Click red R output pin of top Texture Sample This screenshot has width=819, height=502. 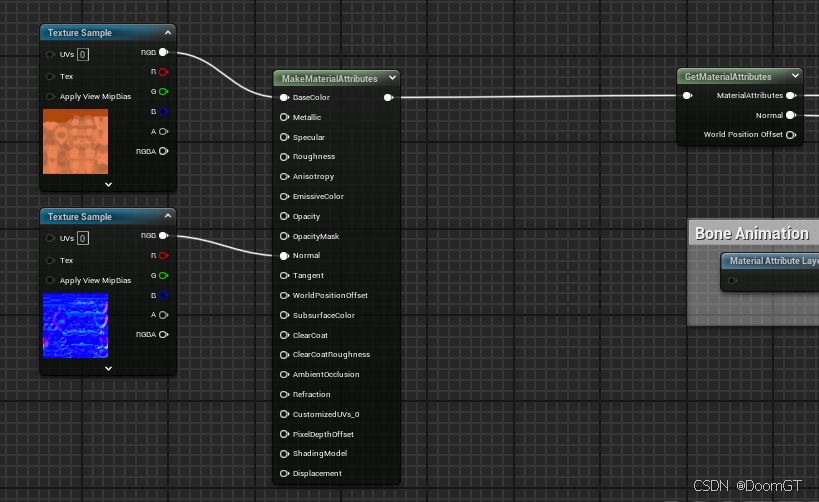click(x=163, y=72)
